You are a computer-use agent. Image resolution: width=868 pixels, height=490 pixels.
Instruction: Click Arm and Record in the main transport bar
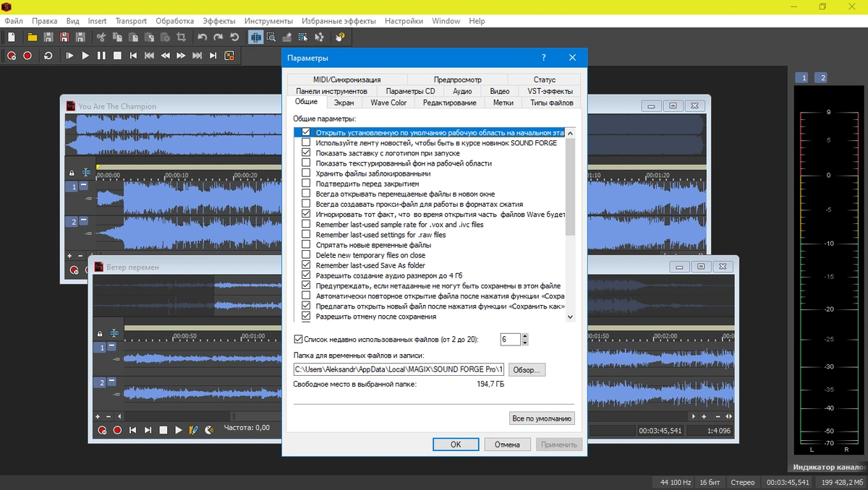point(12,56)
